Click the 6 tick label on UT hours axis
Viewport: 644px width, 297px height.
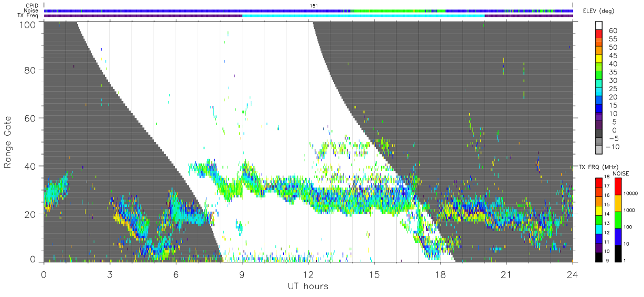(x=176, y=274)
